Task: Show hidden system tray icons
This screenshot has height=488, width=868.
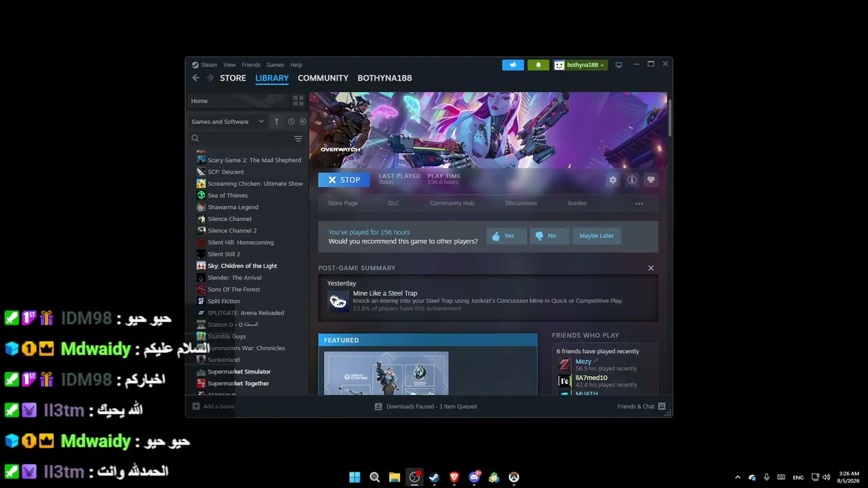Action: click(738, 477)
